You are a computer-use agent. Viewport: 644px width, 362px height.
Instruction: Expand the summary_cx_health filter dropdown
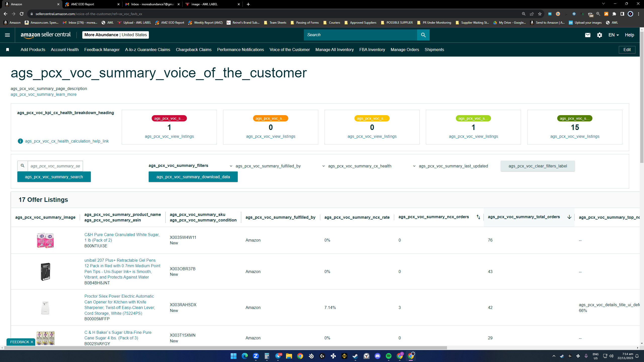[357, 166]
